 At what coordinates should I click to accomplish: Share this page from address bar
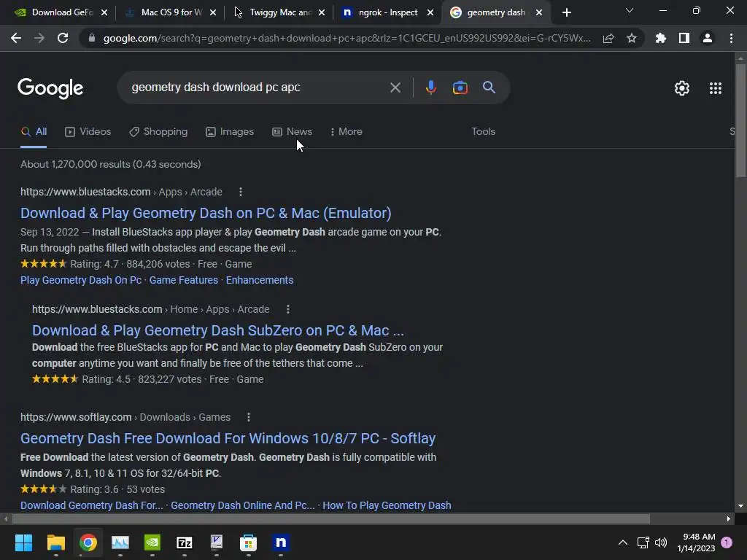coord(608,38)
